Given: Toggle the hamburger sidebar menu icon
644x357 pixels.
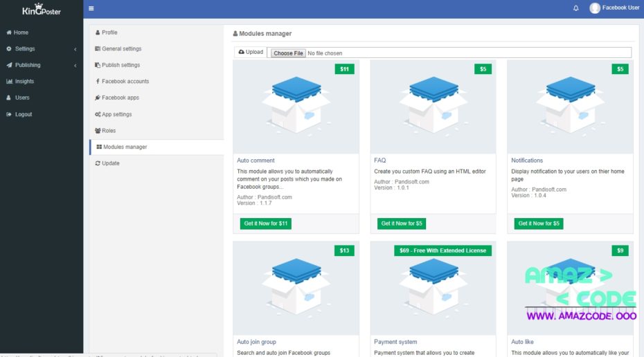Looking at the screenshot, I should (91, 8).
